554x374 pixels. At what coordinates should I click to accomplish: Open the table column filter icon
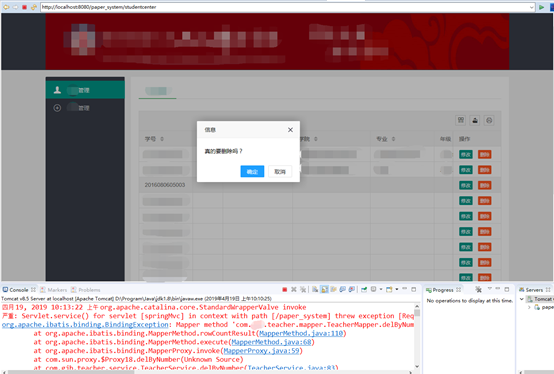[461, 120]
